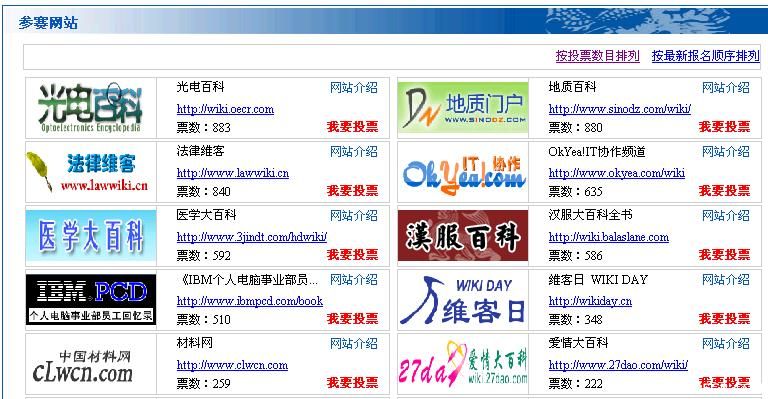
Task: Visit http://www.lawwiki.cn link
Action: (x=233, y=173)
